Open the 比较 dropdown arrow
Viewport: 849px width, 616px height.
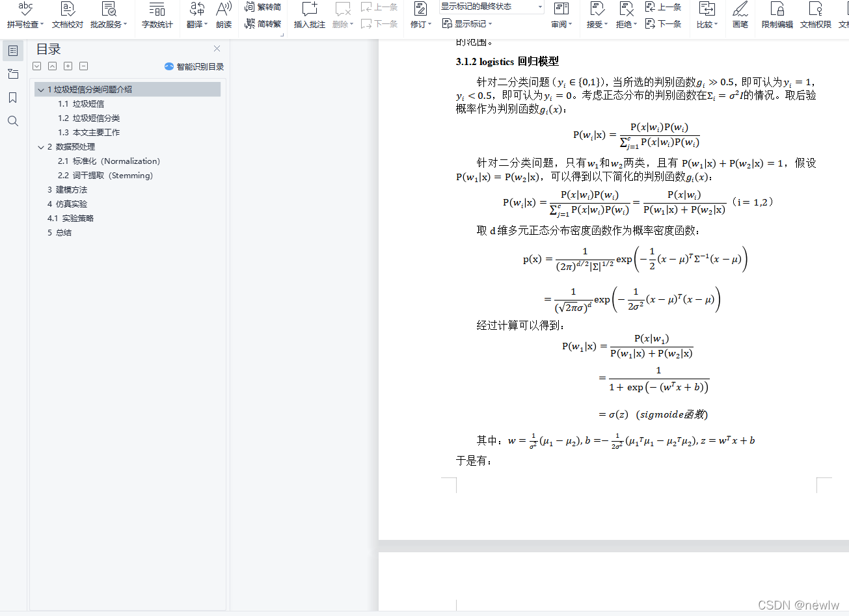[716, 25]
